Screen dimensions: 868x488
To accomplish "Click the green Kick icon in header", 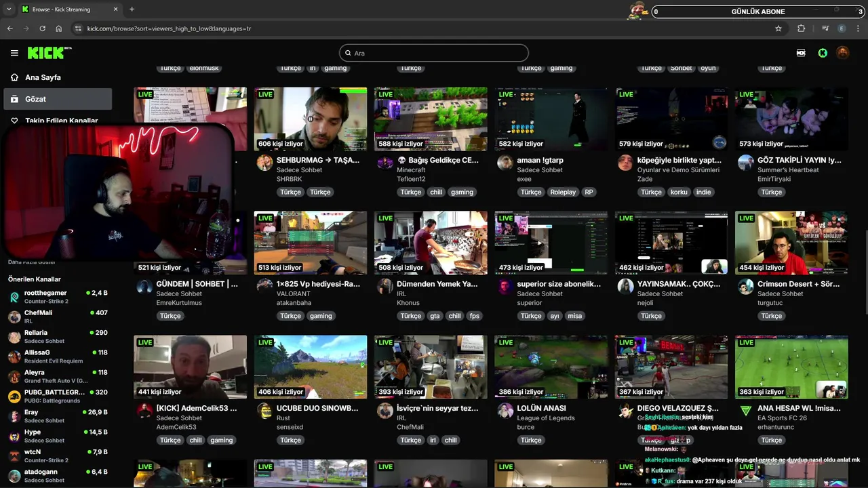I will tap(823, 53).
